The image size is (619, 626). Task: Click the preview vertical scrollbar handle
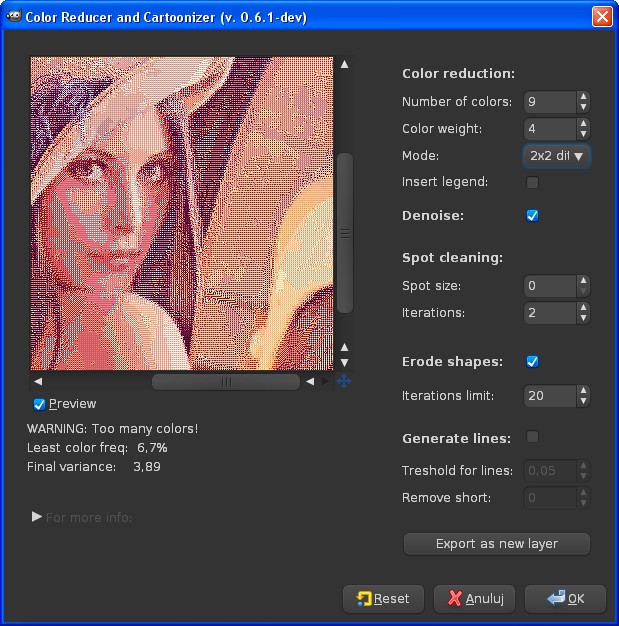(345, 233)
